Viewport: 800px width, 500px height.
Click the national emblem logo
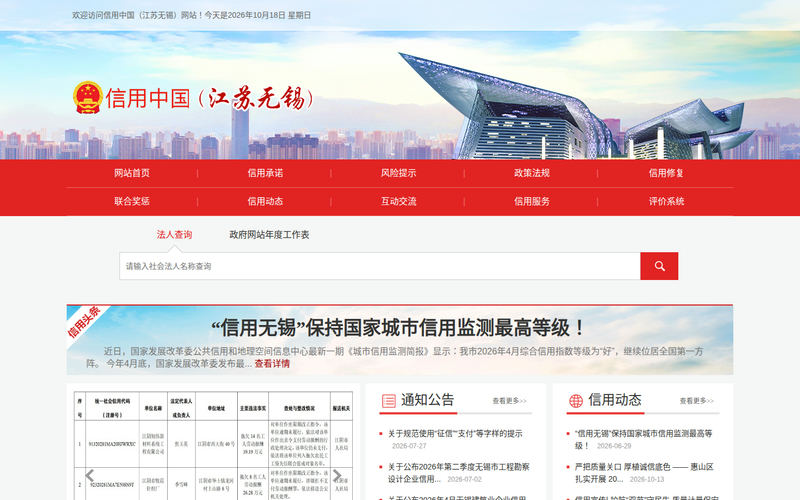pos(88,97)
